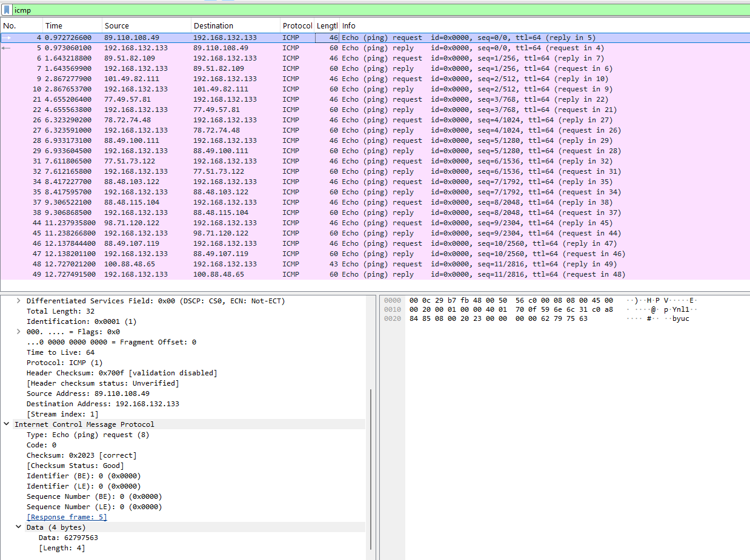This screenshot has width=750, height=560.
Task: Select the Identifier (BE) field
Action: point(84,476)
